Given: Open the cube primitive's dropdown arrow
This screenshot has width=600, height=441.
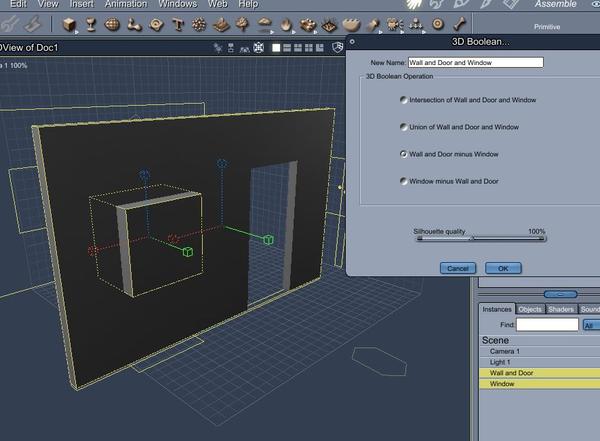Looking at the screenshot, I should coord(77,32).
